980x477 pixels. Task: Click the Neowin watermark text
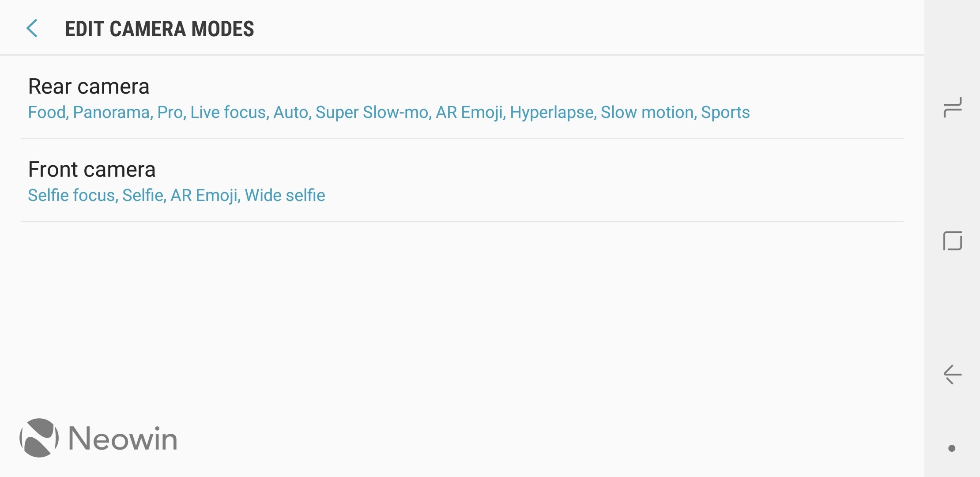pyautogui.click(x=123, y=439)
